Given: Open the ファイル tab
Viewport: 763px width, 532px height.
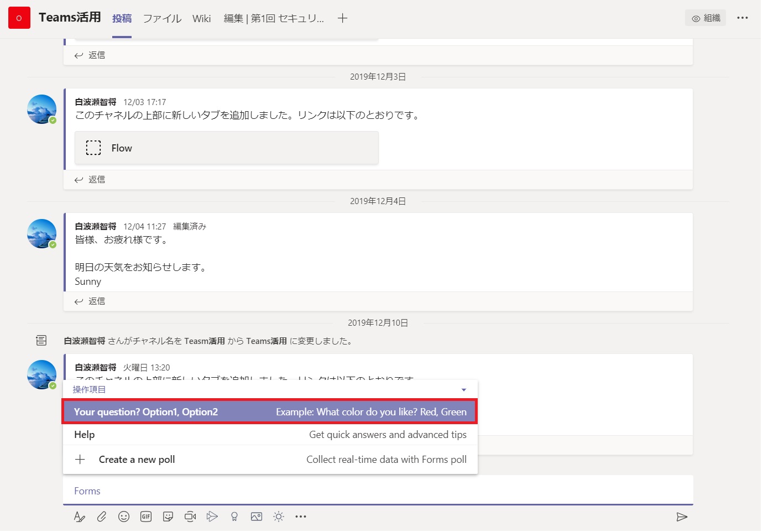Looking at the screenshot, I should point(162,18).
